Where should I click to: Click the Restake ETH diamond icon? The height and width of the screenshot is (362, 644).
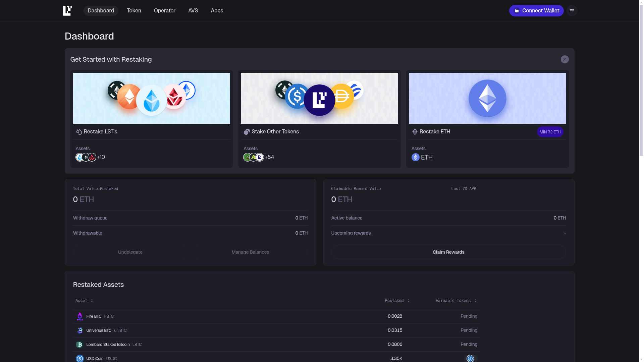click(415, 132)
